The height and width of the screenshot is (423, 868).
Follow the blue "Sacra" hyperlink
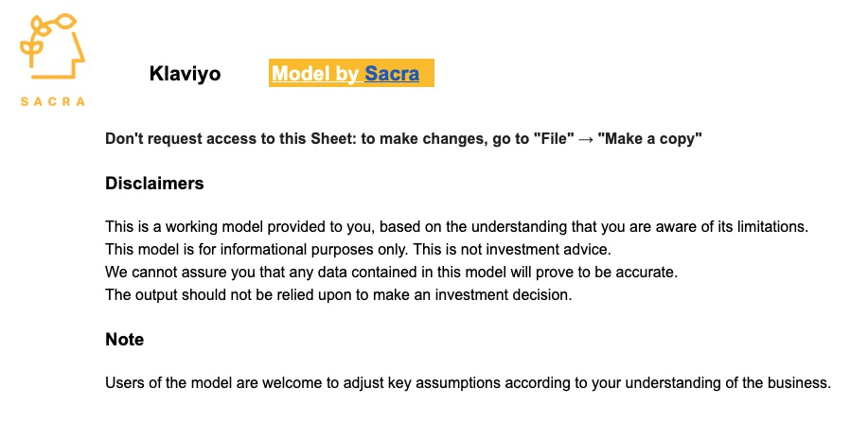point(391,74)
